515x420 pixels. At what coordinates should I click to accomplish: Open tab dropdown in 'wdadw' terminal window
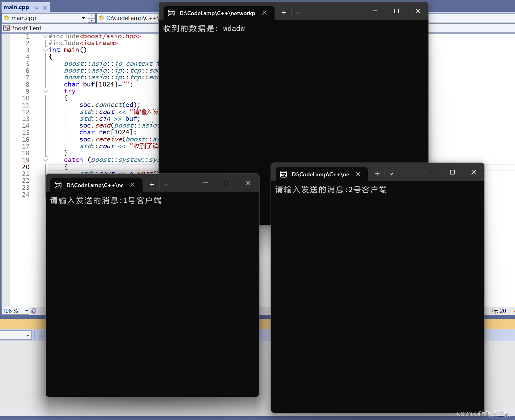point(298,13)
